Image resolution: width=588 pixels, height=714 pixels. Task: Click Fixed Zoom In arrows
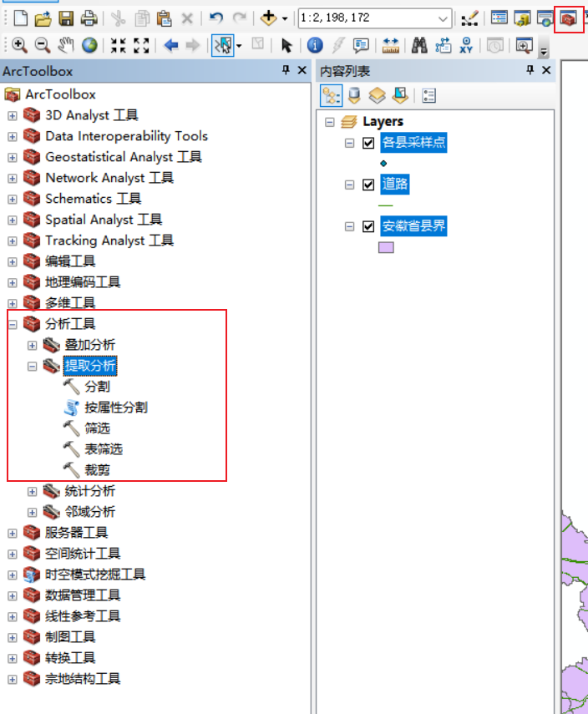[x=119, y=45]
